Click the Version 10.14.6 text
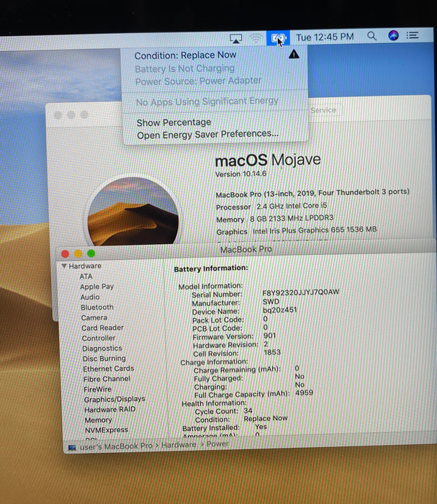Viewport: 437px width, 504px height. click(240, 174)
